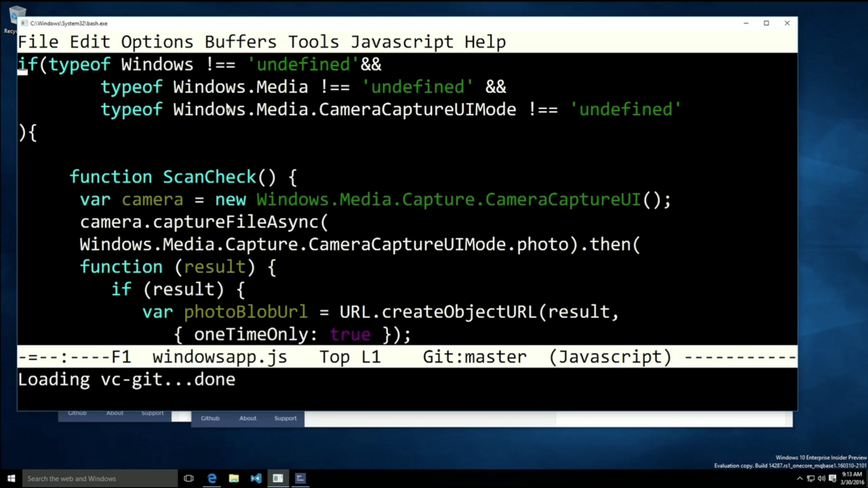Open the Tools menu
This screenshot has height=488, width=868.
tap(313, 42)
